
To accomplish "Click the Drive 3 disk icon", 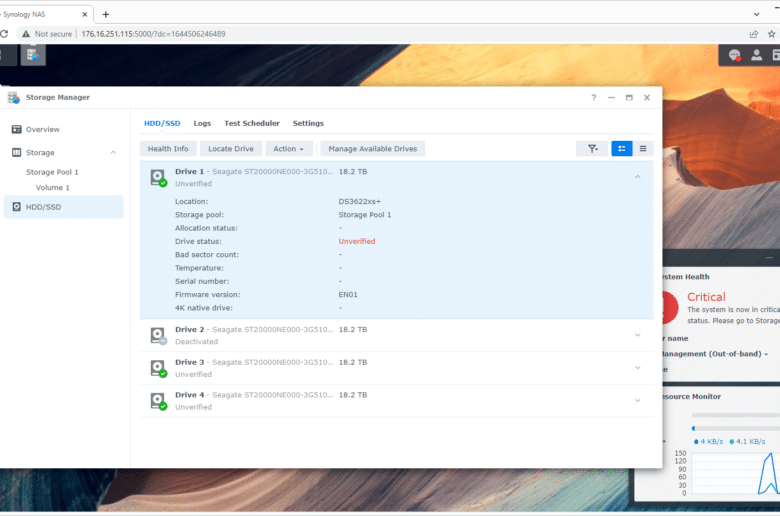I will [x=159, y=369].
